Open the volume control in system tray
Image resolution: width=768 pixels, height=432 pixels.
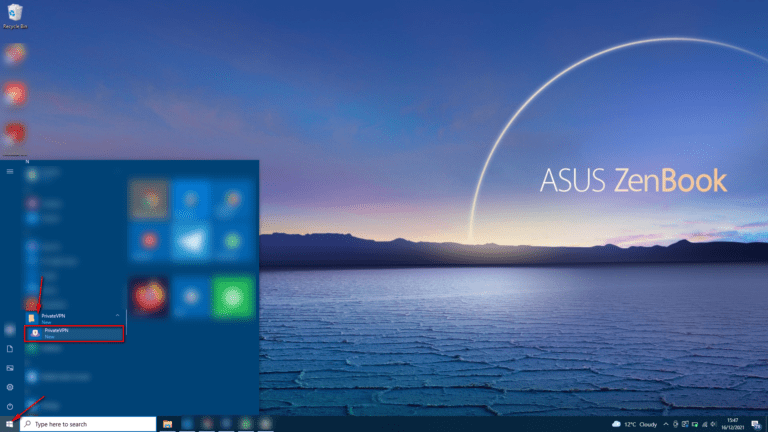tap(714, 424)
